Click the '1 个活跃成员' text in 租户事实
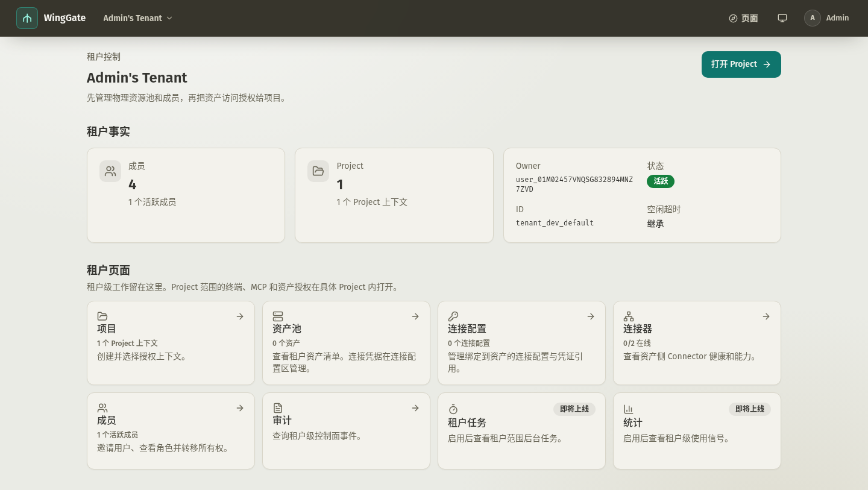Screen dimensions: 868x490 pos(153,203)
